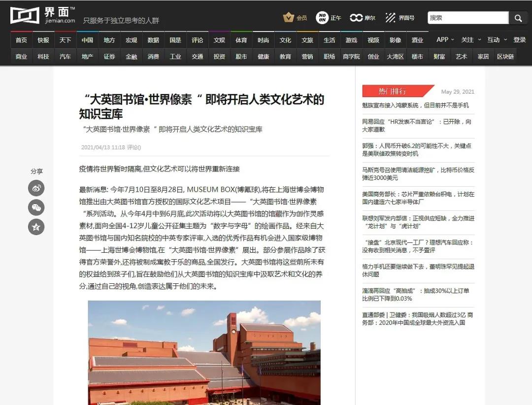Share article to Weibo
The image size is (532, 405).
point(36,188)
